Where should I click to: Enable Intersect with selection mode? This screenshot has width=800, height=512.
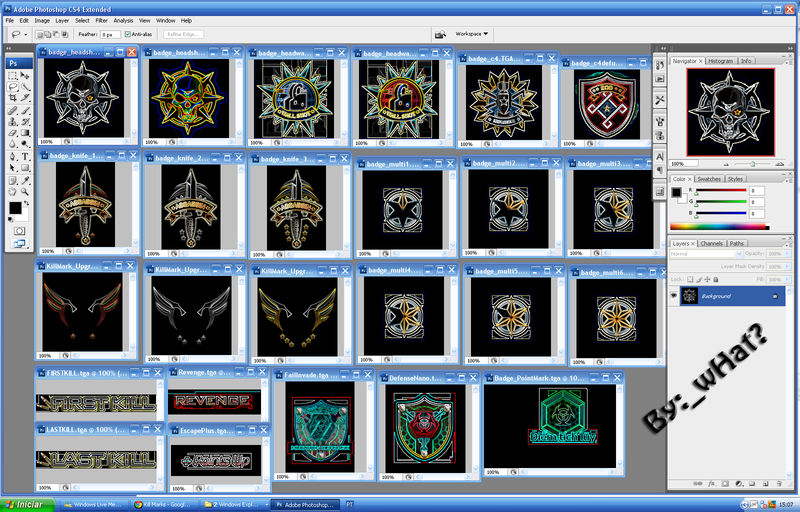tap(64, 35)
